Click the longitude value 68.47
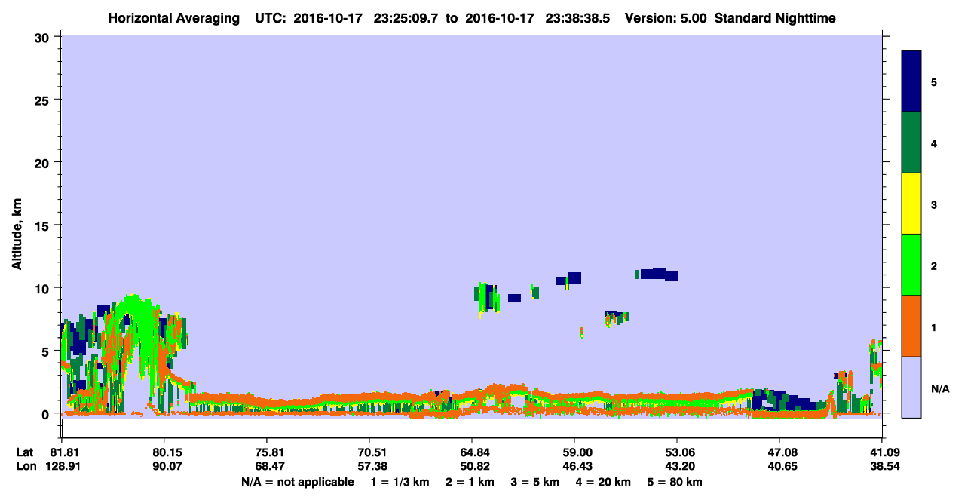Screen dimensions: 980x503 click(268, 466)
